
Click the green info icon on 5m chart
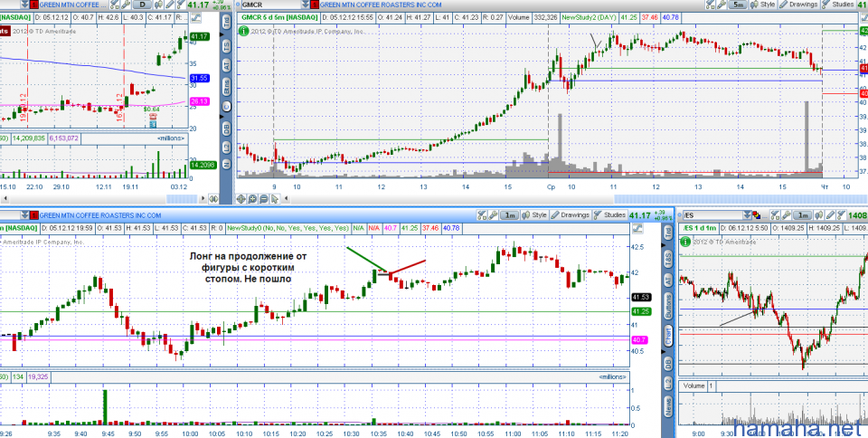[243, 31]
